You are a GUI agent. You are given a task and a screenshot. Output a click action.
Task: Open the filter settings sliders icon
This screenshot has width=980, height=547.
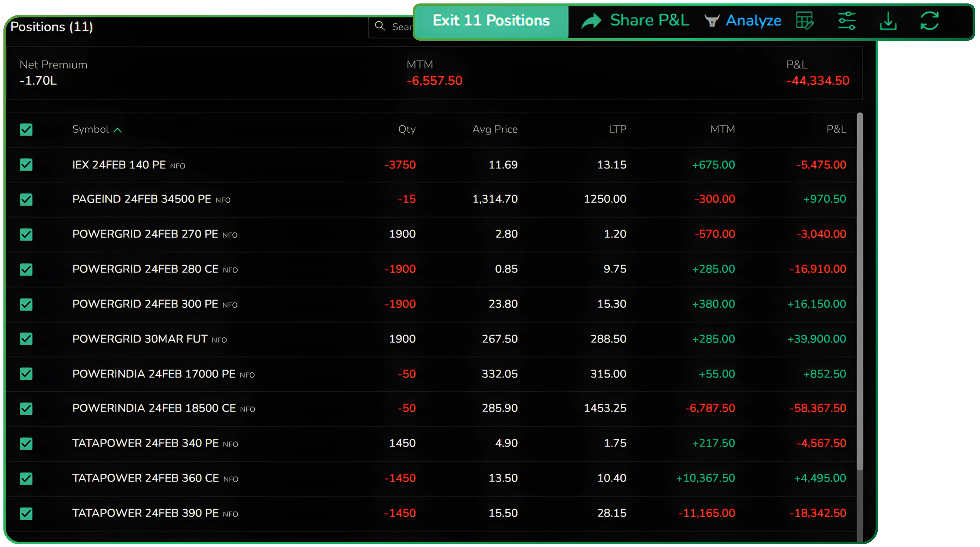[847, 20]
